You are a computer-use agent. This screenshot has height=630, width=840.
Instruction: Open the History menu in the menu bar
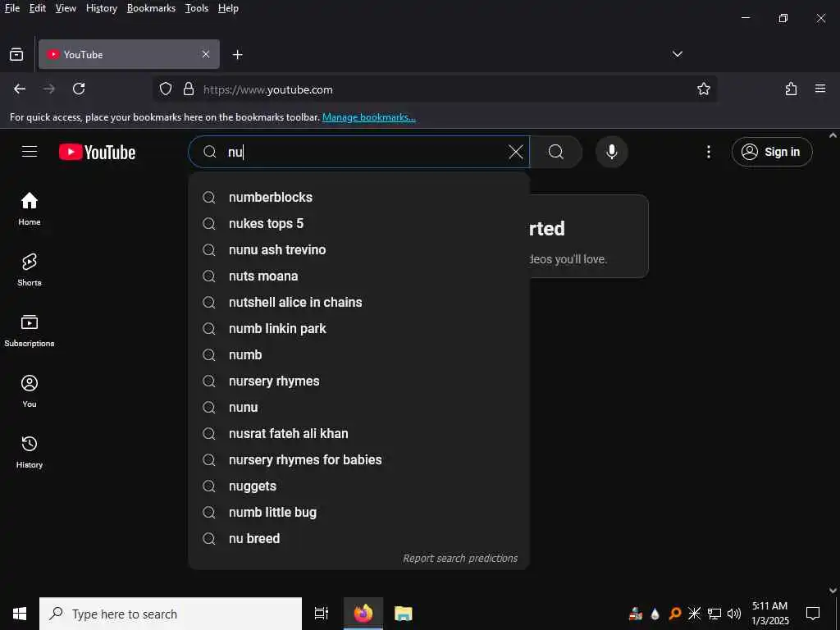pyautogui.click(x=101, y=8)
